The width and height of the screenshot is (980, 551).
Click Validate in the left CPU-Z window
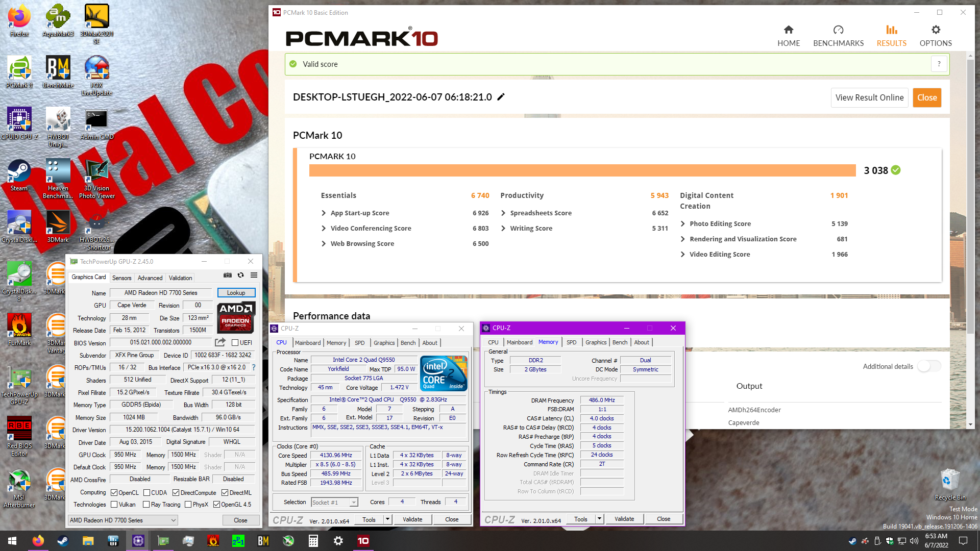pyautogui.click(x=412, y=519)
